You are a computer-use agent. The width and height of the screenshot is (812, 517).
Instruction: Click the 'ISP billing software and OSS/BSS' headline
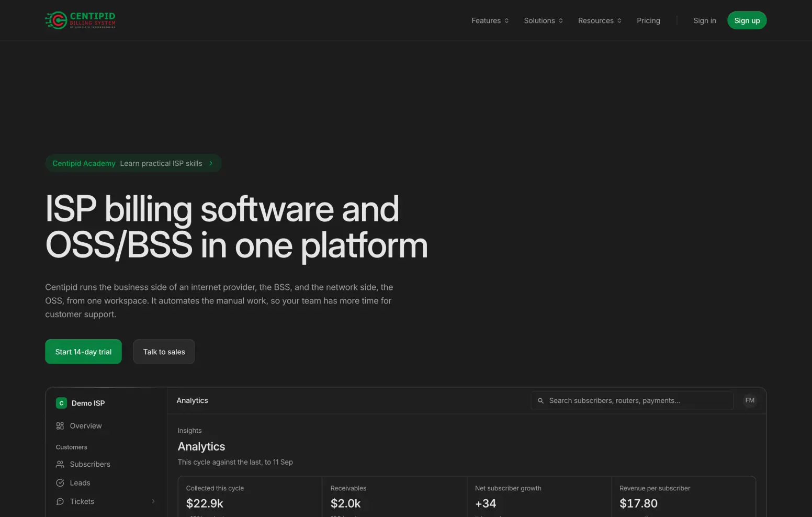coord(236,227)
